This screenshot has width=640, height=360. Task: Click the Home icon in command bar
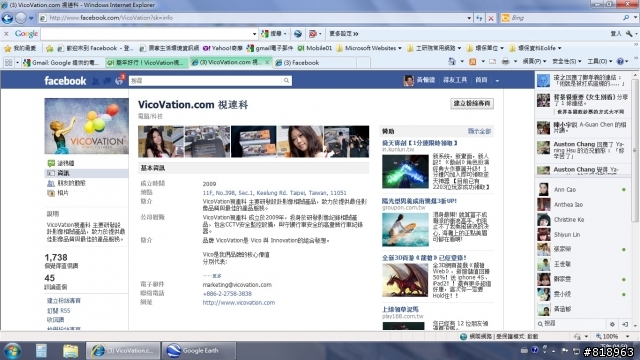tap(452, 61)
